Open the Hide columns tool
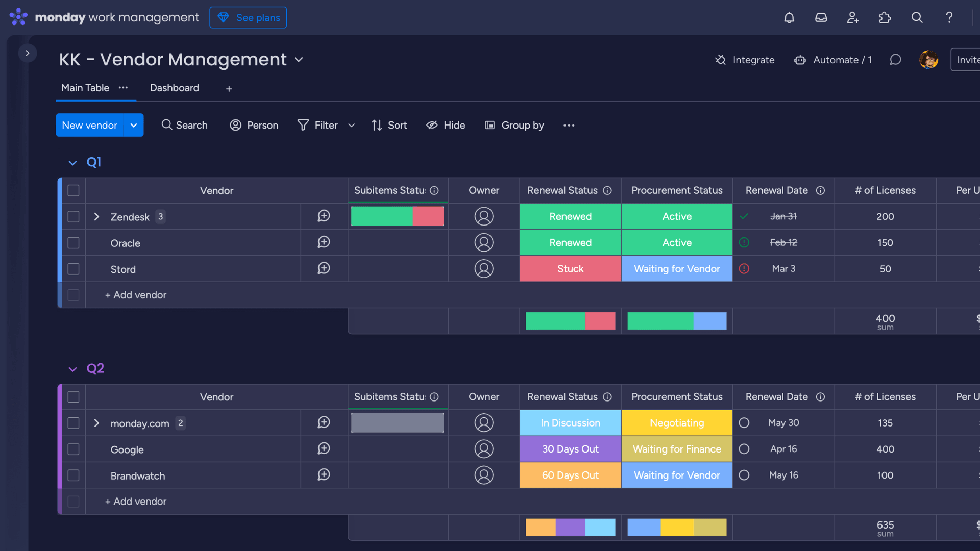Viewport: 980px width, 551px height. 446,125
